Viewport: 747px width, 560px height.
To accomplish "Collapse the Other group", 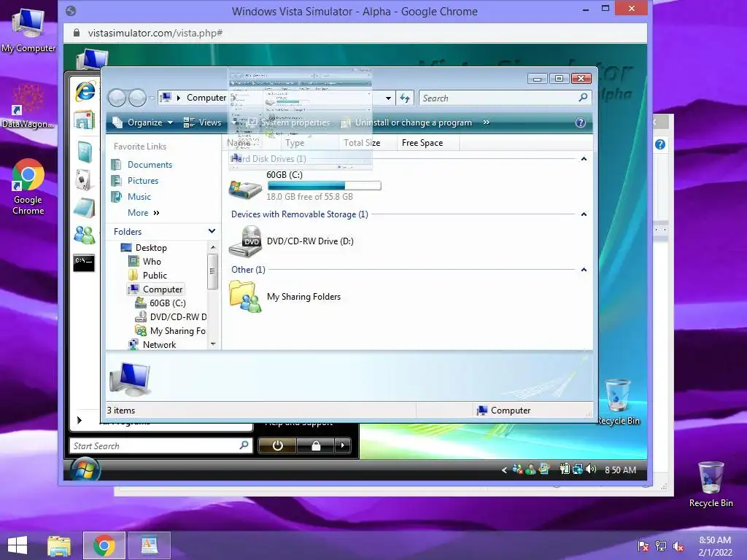I will click(x=584, y=270).
